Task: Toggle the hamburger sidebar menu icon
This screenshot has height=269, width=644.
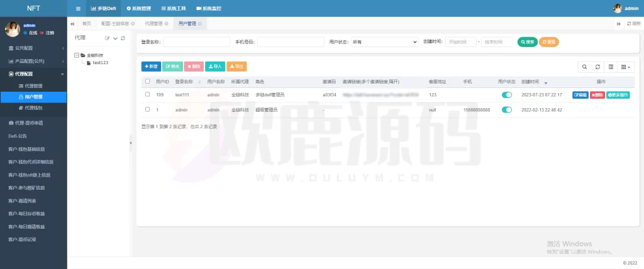Action: [78, 8]
